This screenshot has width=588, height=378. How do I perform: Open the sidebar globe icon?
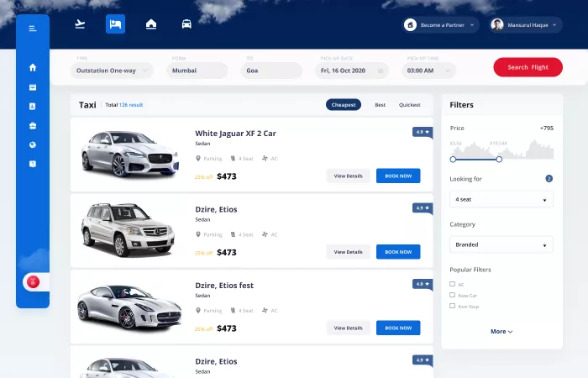(33, 145)
